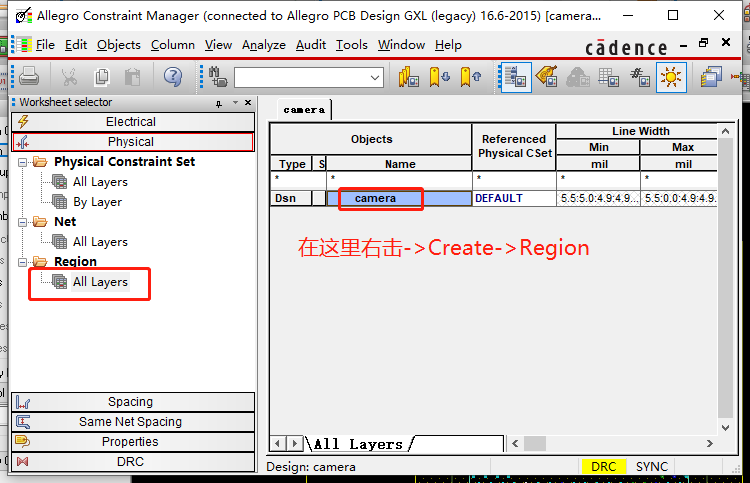Click the horizontal scrollbar right arrow
The width and height of the screenshot is (750, 483).
(710, 444)
